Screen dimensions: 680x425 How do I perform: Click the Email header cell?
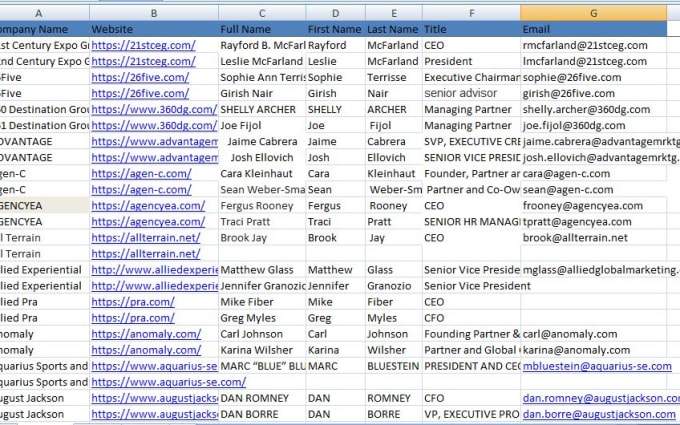pyautogui.click(x=593, y=29)
